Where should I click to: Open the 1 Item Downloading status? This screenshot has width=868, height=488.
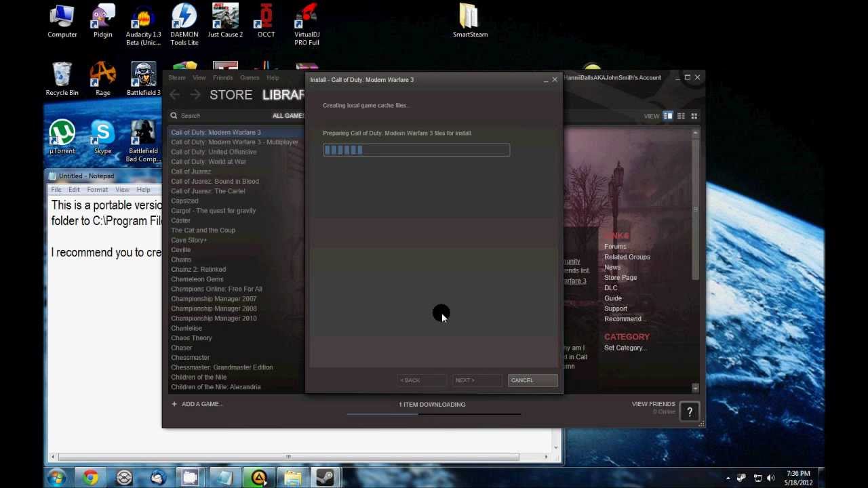(432, 405)
